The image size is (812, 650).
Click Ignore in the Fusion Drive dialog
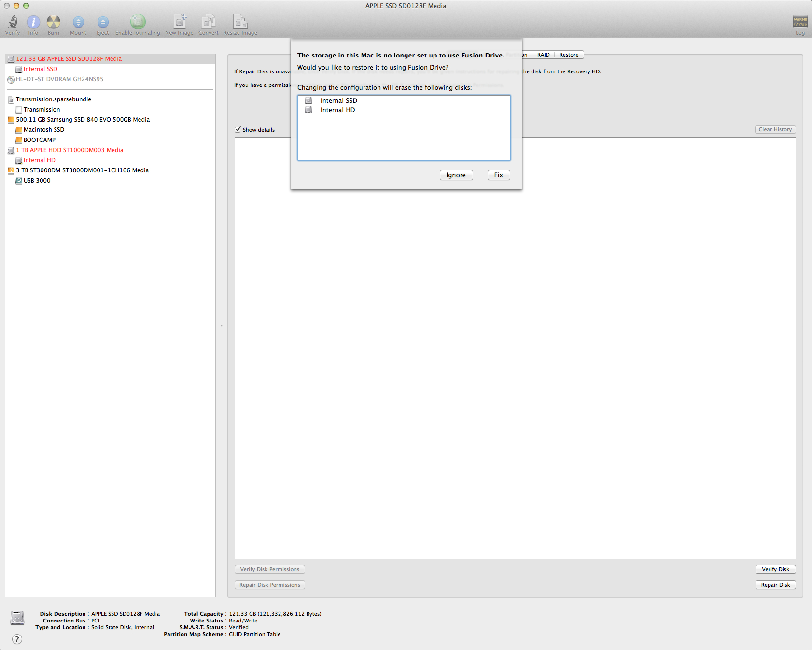pyautogui.click(x=456, y=175)
